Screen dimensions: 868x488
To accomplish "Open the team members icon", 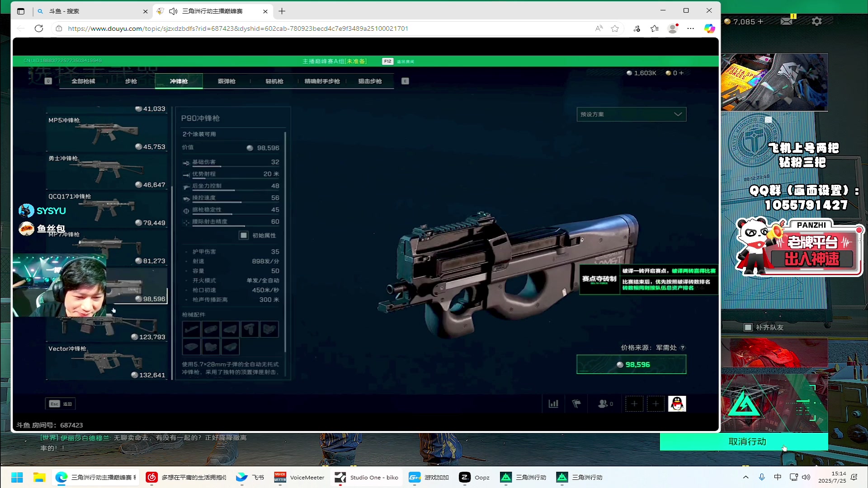I will pyautogui.click(x=605, y=404).
